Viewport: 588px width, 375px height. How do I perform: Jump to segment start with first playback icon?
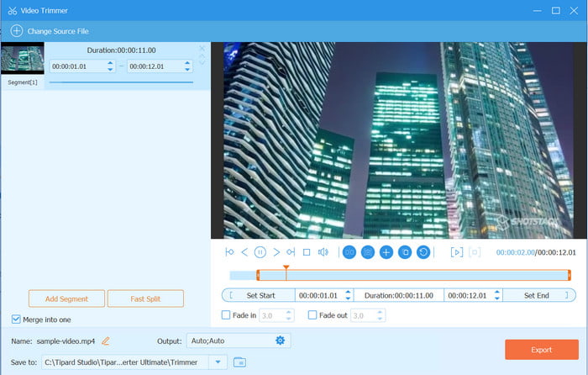pos(229,252)
